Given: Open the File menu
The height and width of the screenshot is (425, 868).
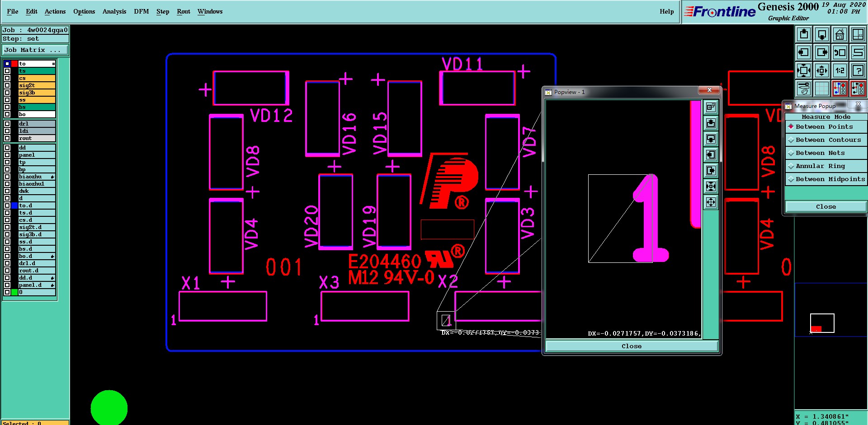Looking at the screenshot, I should coord(13,11).
